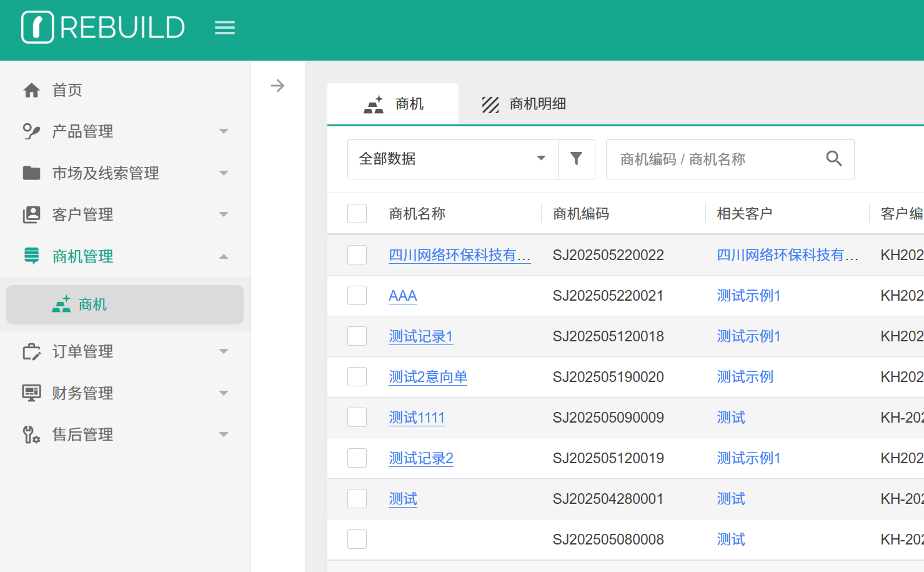The height and width of the screenshot is (572, 924).
Task: Open the 测试记录1 opportunity link
Action: (420, 336)
